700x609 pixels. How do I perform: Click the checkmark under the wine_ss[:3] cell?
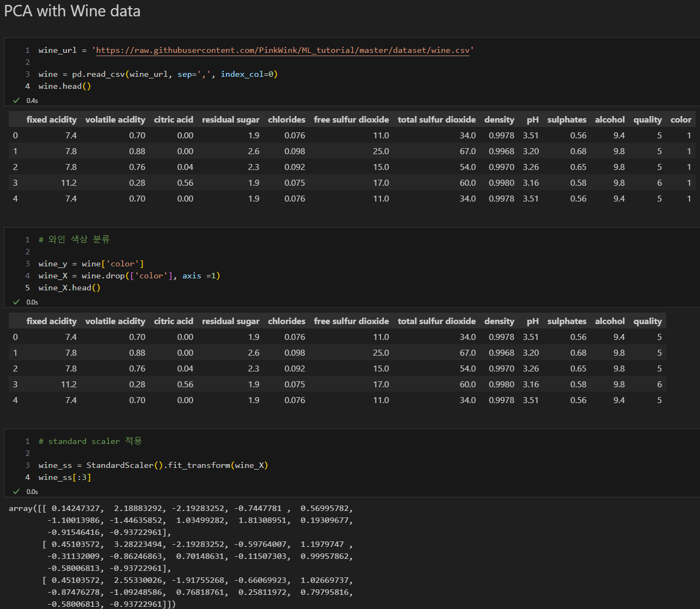tap(16, 491)
